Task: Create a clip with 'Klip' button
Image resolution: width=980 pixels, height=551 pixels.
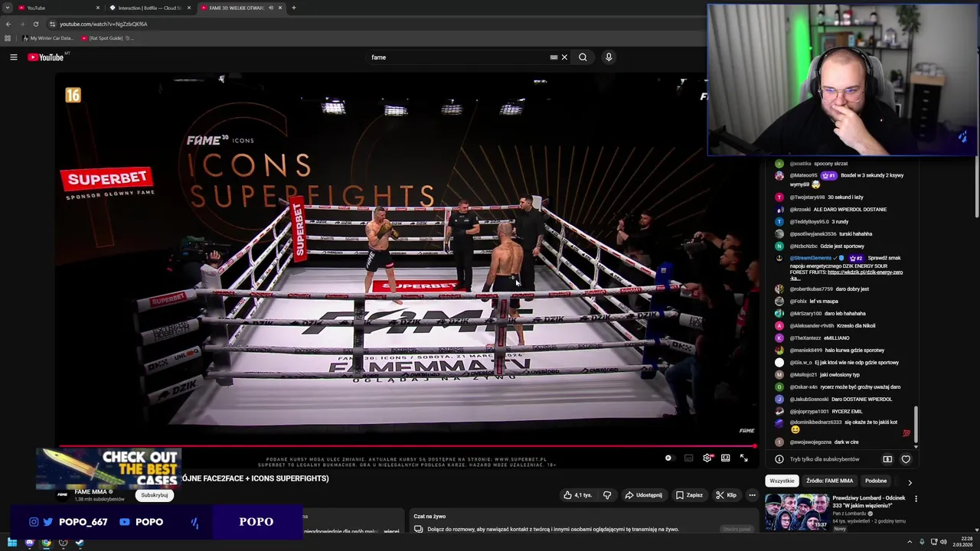Action: pos(726,495)
